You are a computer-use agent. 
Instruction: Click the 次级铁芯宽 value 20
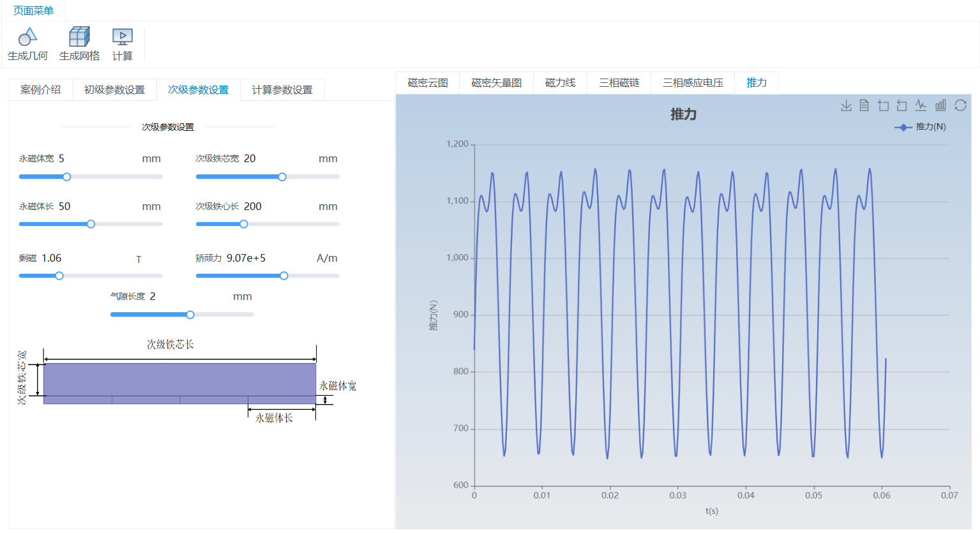(250, 159)
